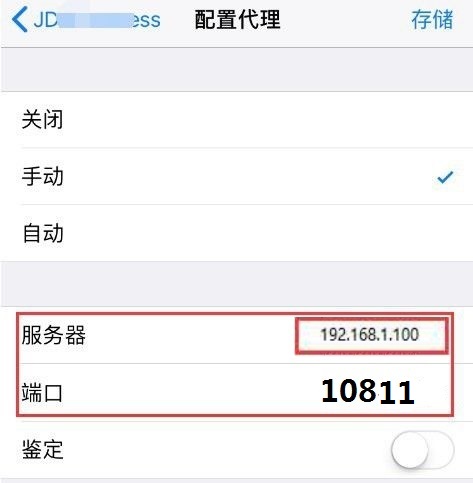Focus the server address field 192.168.1.100

371,335
